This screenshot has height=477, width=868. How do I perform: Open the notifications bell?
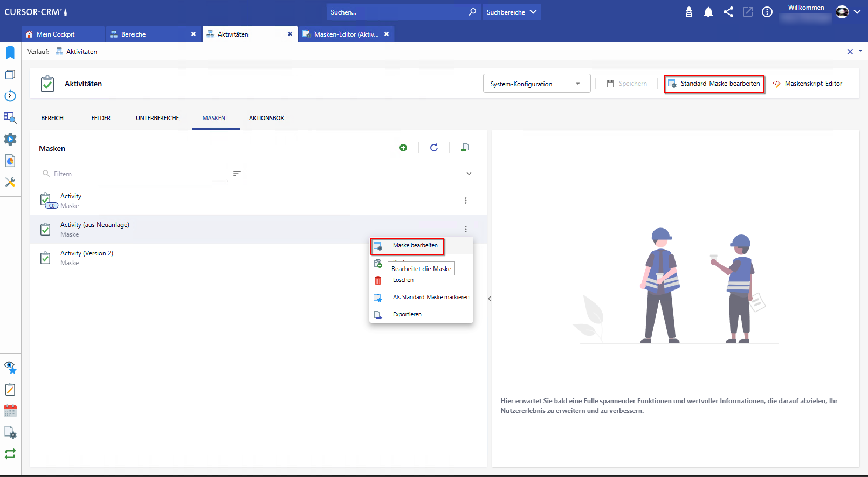click(x=708, y=12)
